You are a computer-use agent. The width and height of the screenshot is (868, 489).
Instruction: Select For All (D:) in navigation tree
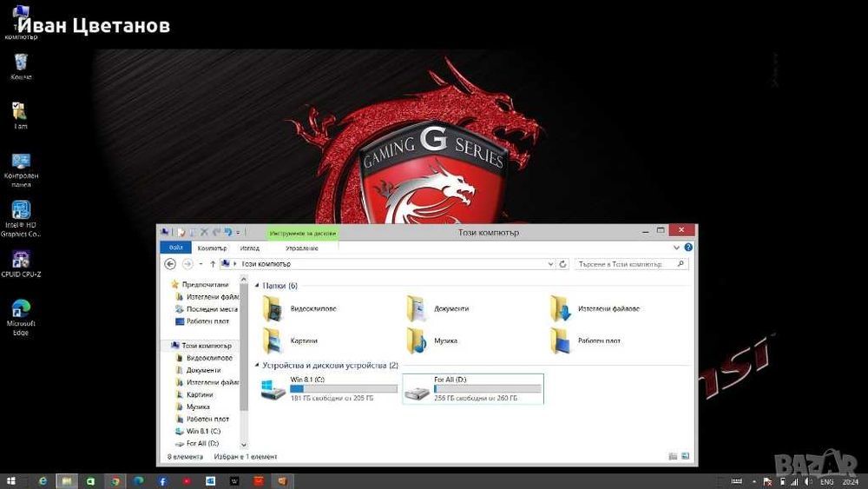[202, 443]
